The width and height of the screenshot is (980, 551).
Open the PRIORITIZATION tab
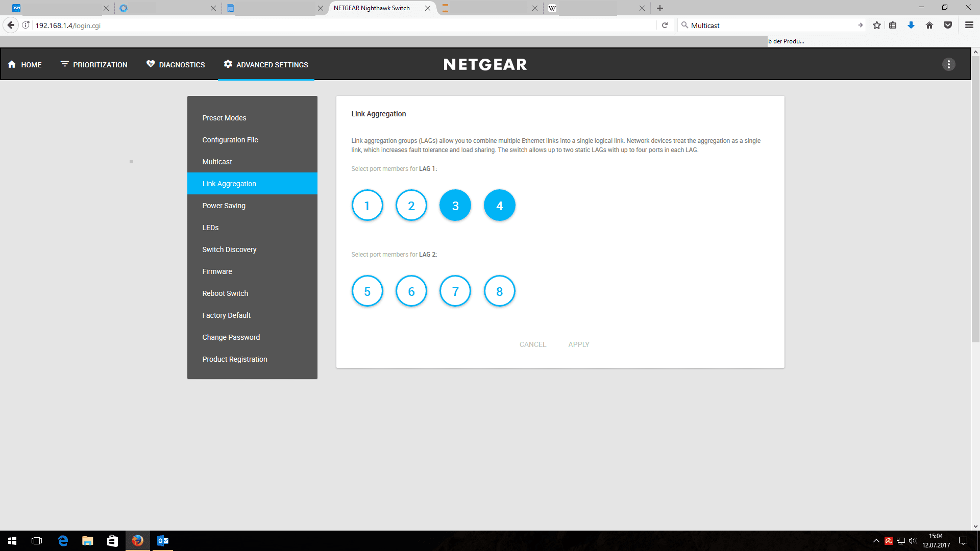point(94,65)
